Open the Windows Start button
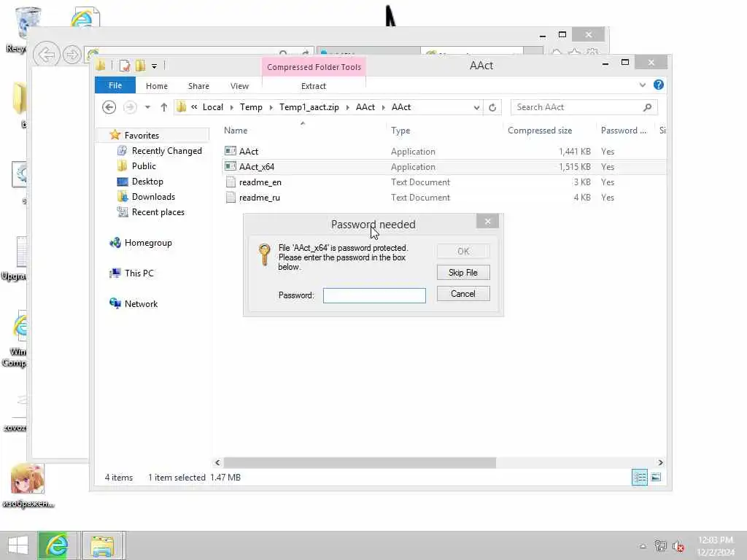Image resolution: width=747 pixels, height=560 pixels. point(18,545)
